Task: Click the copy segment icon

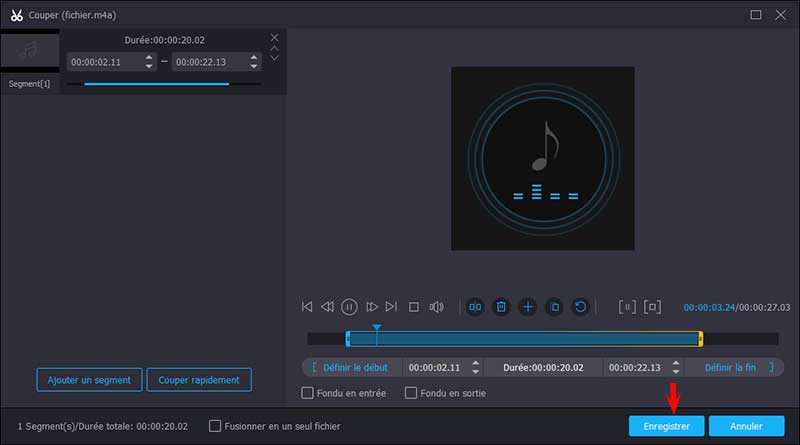Action: click(554, 307)
